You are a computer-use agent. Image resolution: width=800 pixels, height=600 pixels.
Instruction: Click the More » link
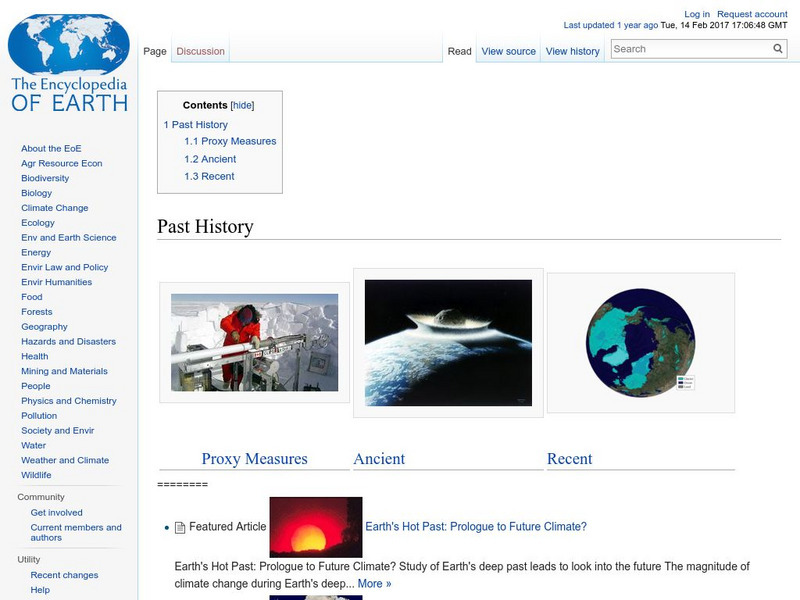(374, 584)
